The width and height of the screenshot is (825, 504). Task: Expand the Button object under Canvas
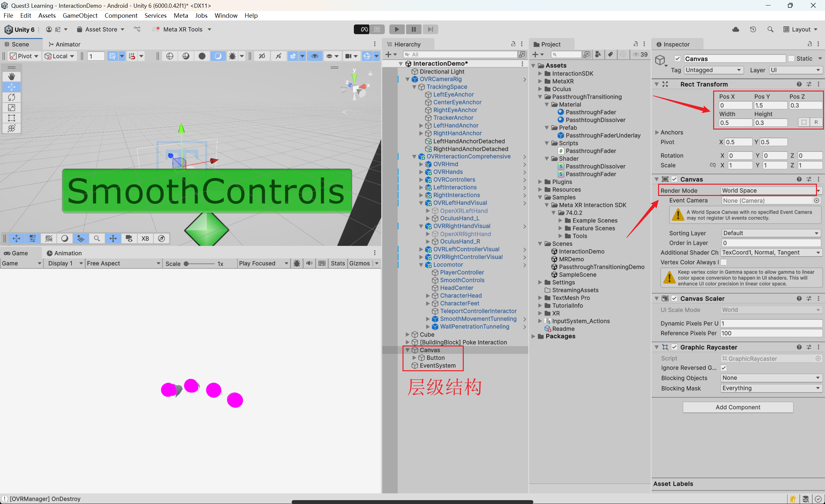pyautogui.click(x=414, y=358)
